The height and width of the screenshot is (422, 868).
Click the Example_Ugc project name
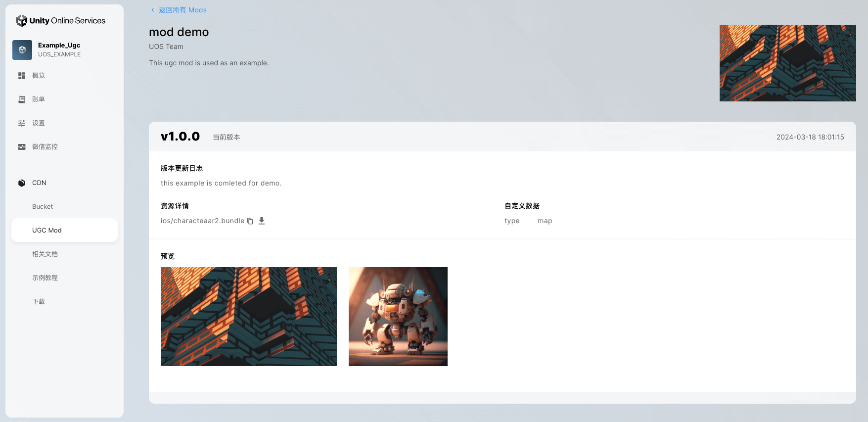tap(59, 45)
